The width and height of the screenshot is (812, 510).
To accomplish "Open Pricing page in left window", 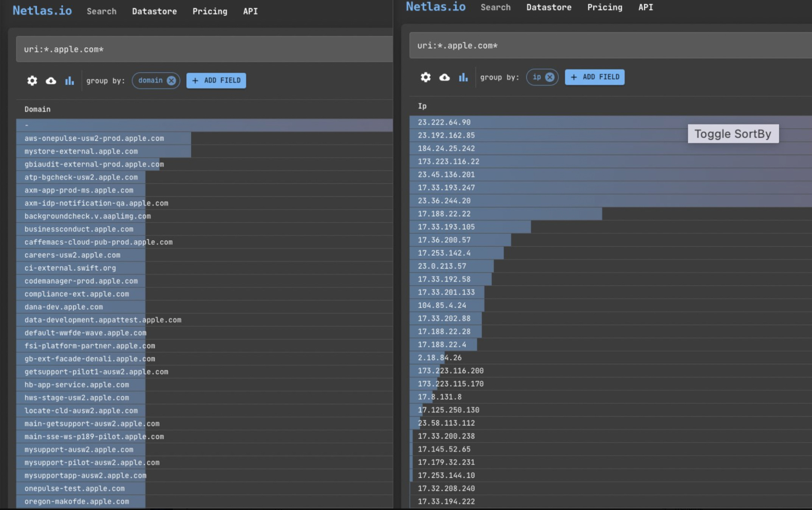I will [x=210, y=11].
